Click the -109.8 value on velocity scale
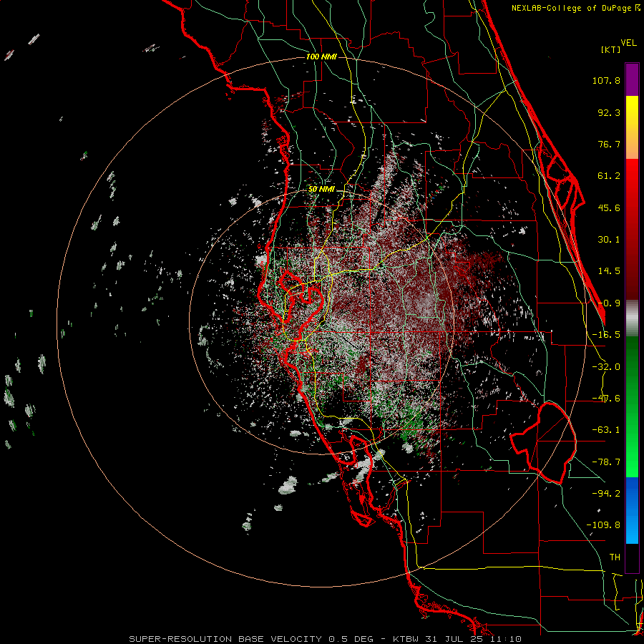Screen dimensions: 644x644 coord(603,525)
